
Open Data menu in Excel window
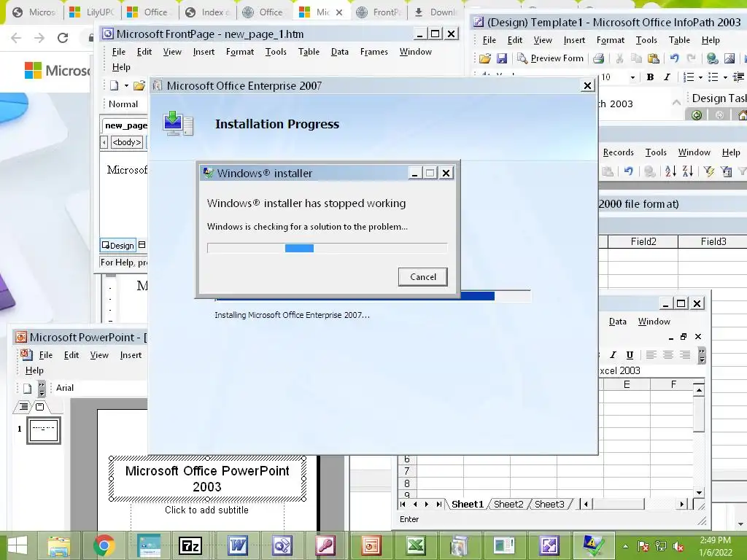tap(617, 322)
